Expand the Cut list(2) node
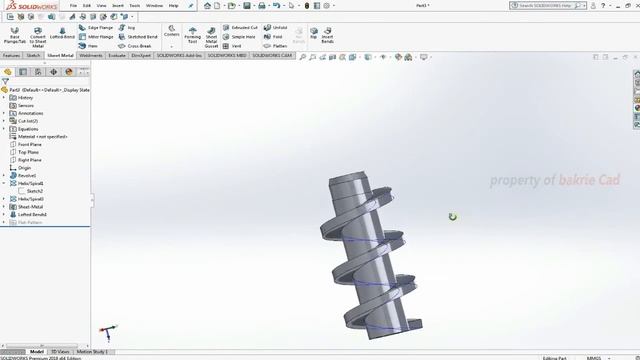Screen dimensions: 640x360 tap(4, 121)
